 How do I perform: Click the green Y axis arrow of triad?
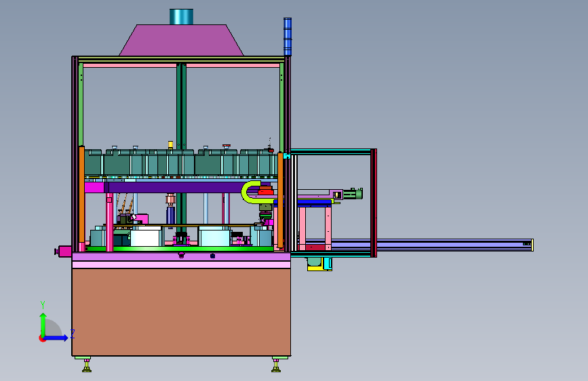click(43, 324)
